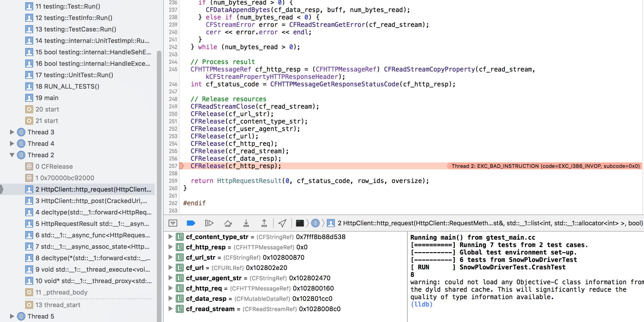This screenshot has width=644, height=322.
Task: Deactivate breakpoints using the blue arrow toggle
Action: (191, 223)
